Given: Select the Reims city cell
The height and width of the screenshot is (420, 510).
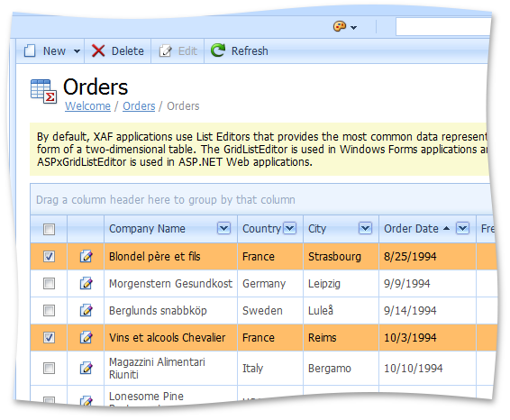Looking at the screenshot, I should (x=341, y=337).
